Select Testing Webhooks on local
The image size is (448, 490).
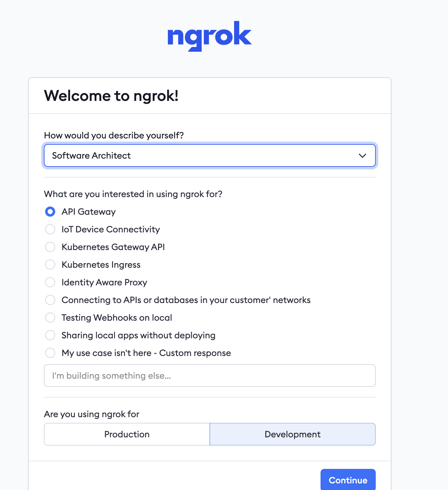[50, 318]
